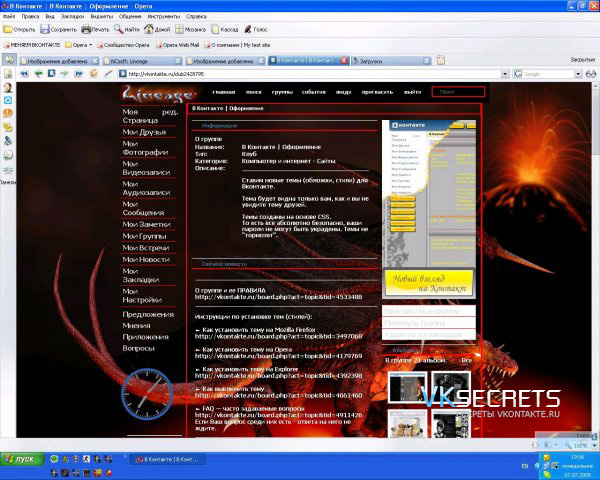Screen dimensions: 600x480
Task: Click the group avatar image Новый взгляд на Контакт
Action: 429,209
